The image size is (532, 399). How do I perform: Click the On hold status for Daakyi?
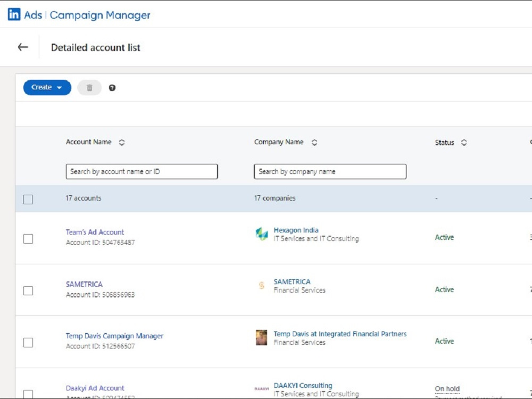coord(447,389)
